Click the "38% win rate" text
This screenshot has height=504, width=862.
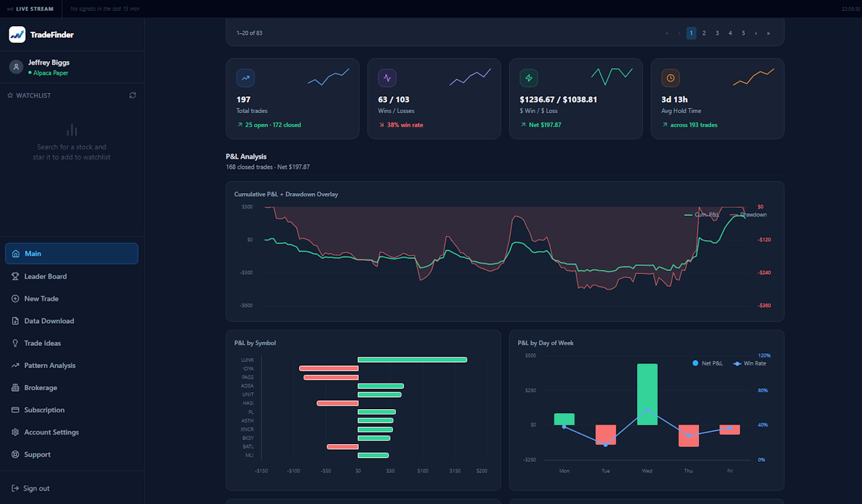405,125
